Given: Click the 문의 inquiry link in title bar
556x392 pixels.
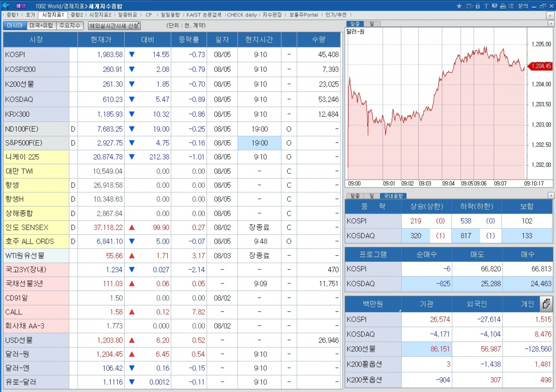Looking at the screenshot, I should pos(523,6).
